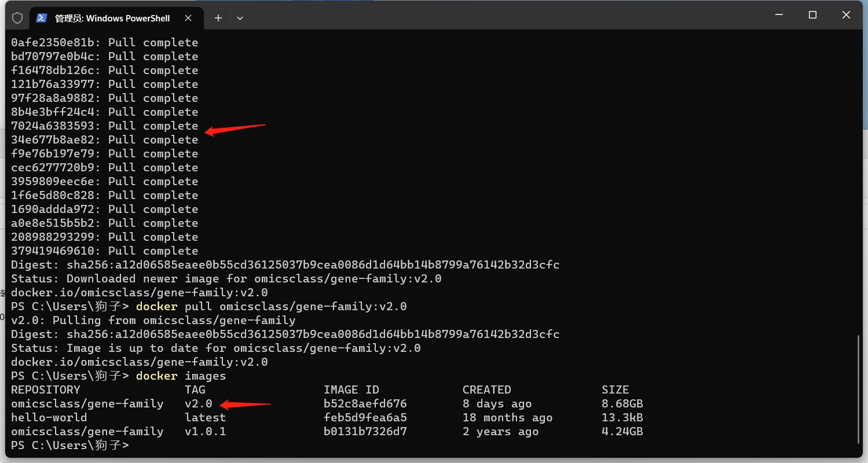Click the TAG column header
The height and width of the screenshot is (463, 868).
click(x=195, y=390)
